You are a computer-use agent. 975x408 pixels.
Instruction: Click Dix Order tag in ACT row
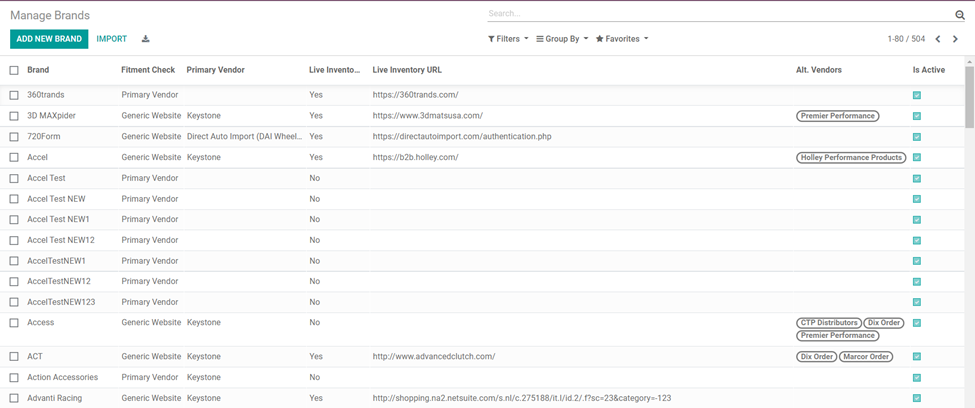click(816, 356)
